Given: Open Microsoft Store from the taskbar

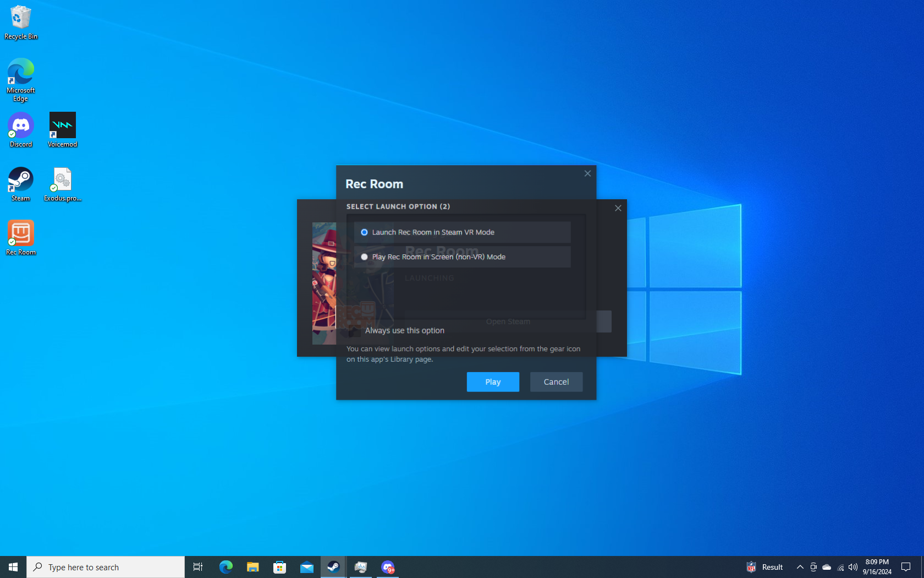Looking at the screenshot, I should (279, 567).
